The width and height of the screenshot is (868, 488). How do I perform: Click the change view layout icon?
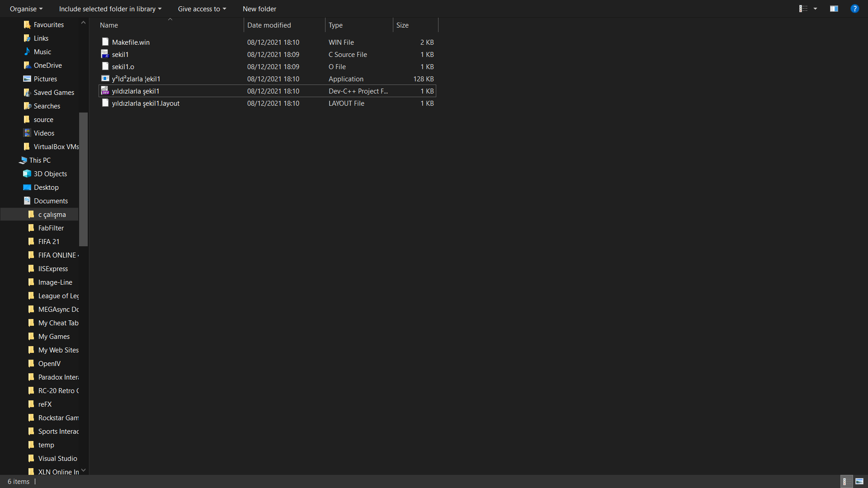pyautogui.click(x=803, y=9)
